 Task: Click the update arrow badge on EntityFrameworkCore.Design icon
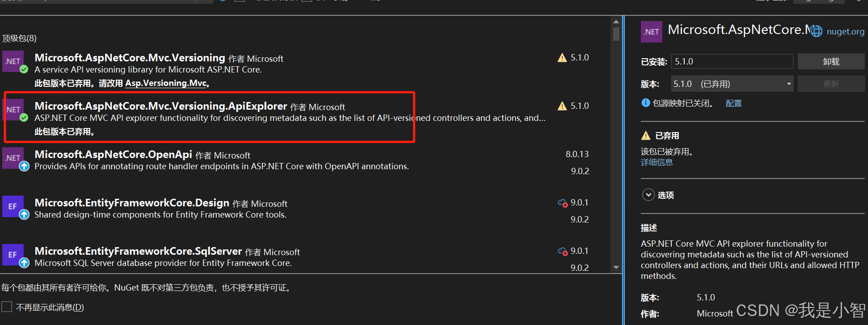coord(24,214)
